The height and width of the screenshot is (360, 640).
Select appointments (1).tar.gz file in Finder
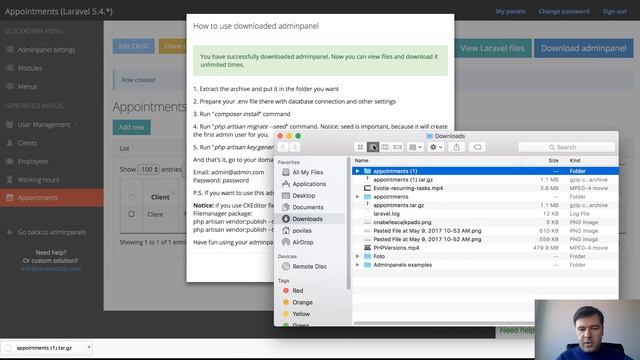pyautogui.click(x=485, y=180)
